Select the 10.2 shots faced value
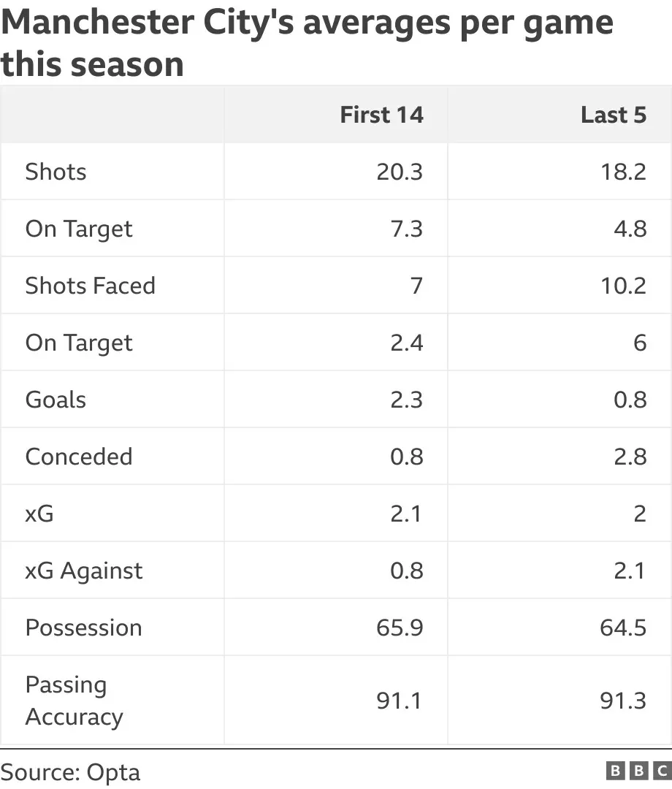 (x=623, y=286)
